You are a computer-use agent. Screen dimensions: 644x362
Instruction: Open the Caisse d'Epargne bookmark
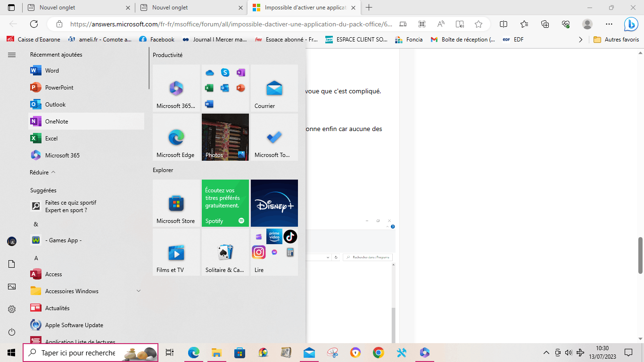click(x=33, y=40)
